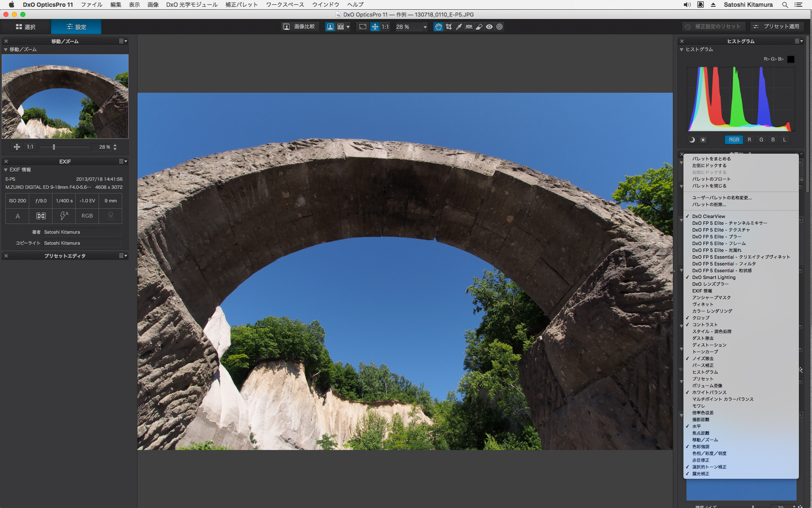The height and width of the screenshot is (508, 812).
Task: Select the white balance eyedropper tool
Action: pyautogui.click(x=459, y=27)
